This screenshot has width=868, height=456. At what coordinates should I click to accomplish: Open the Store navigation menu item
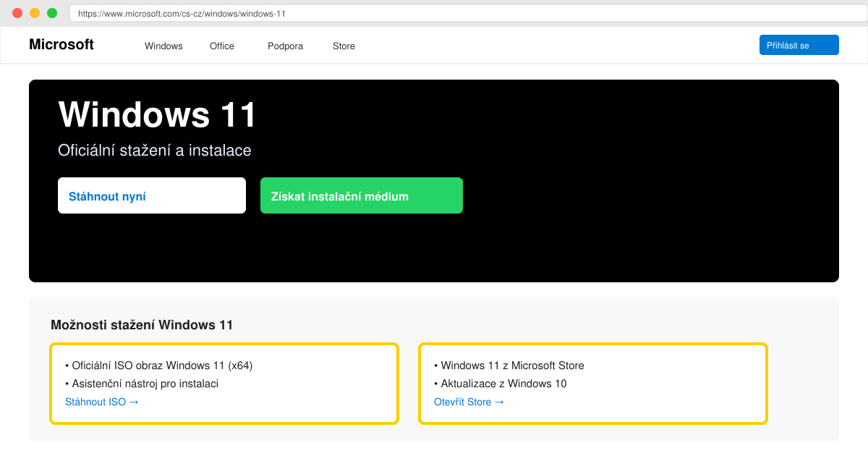pos(344,46)
